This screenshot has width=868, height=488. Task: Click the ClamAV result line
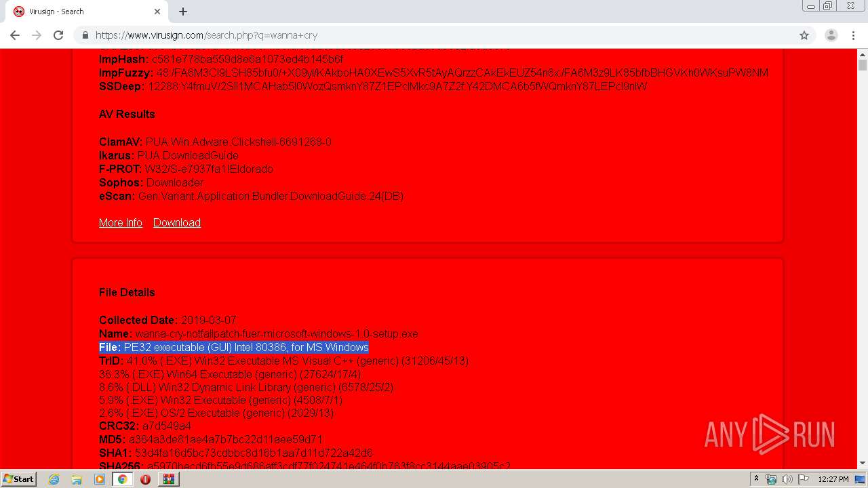pos(215,142)
